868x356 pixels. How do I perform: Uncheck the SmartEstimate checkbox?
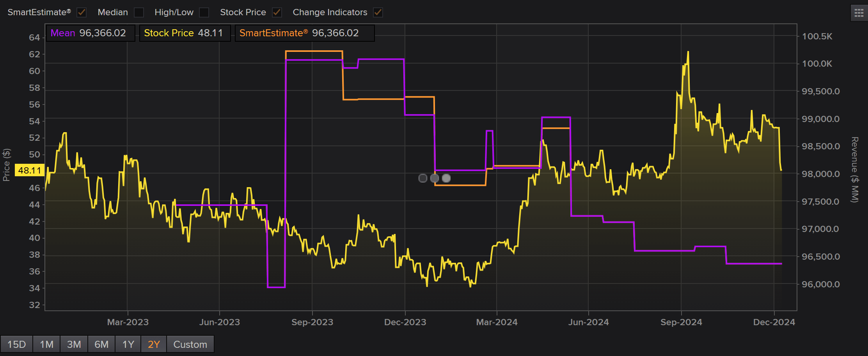(x=82, y=12)
